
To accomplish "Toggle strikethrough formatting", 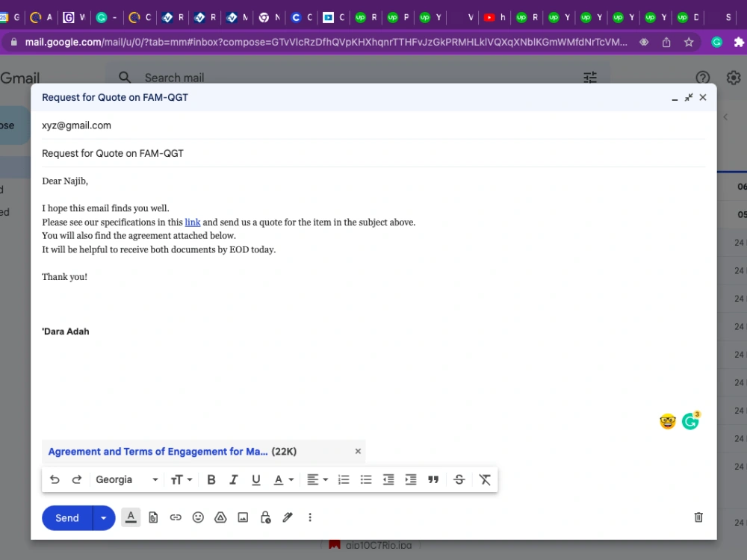I will (459, 479).
